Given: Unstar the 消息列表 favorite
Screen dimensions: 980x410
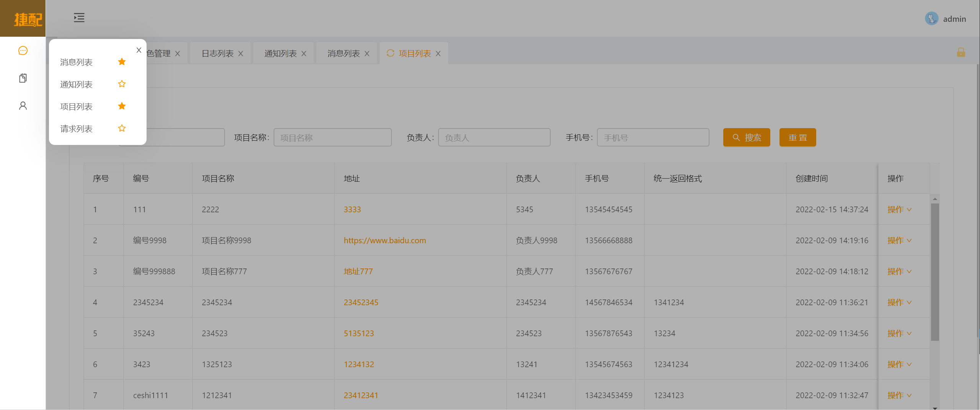Looking at the screenshot, I should coord(122,61).
